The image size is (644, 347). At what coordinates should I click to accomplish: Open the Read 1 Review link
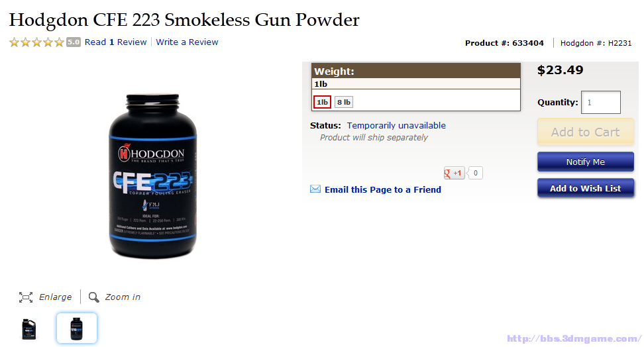pyautogui.click(x=115, y=42)
